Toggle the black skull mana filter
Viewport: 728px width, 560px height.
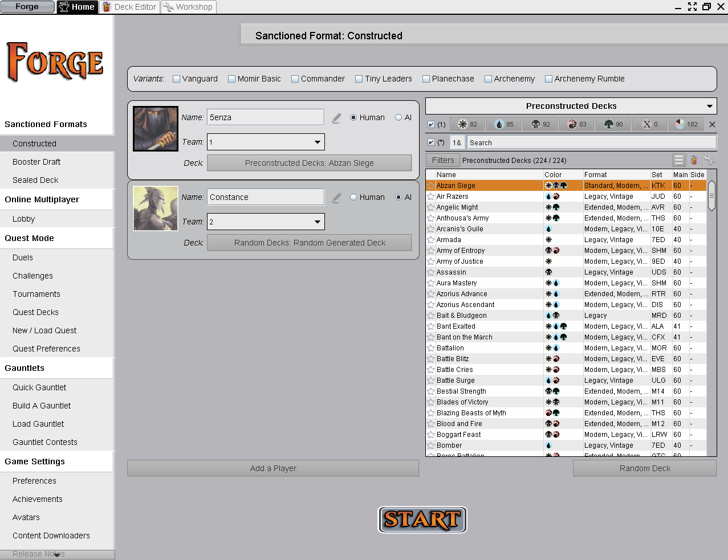click(540, 124)
